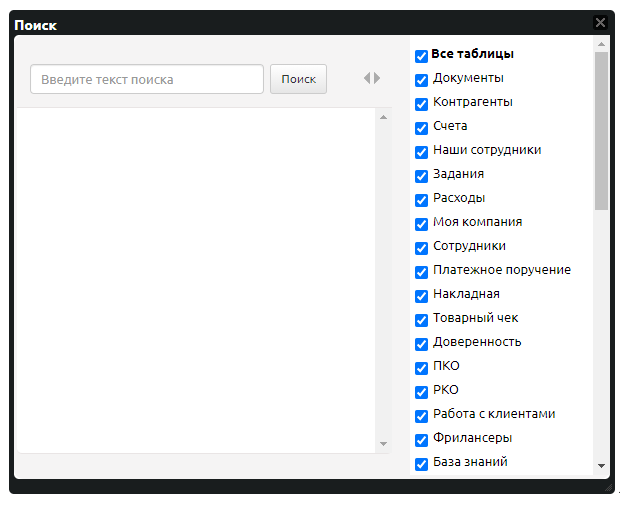
Task: Close the Поиск dialog window
Action: pyautogui.click(x=600, y=22)
